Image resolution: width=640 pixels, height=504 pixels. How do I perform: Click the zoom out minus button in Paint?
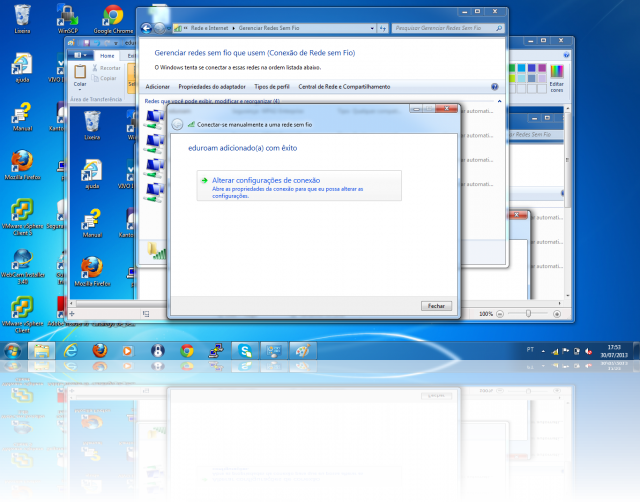click(x=500, y=314)
